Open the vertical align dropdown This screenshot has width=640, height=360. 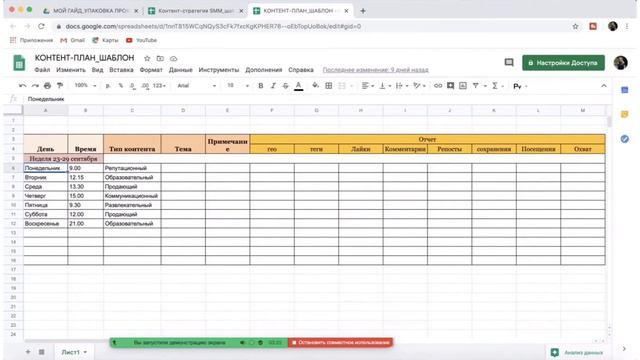pos(385,86)
